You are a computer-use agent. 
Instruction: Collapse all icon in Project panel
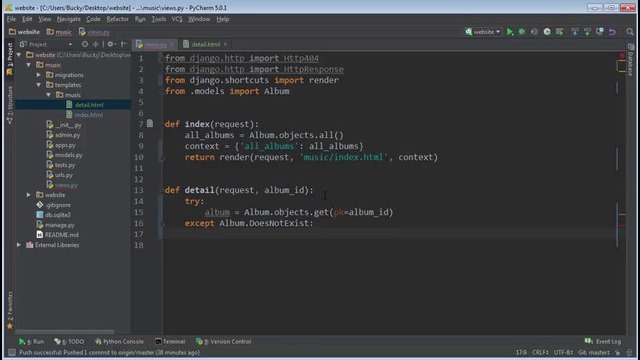tap(96, 44)
